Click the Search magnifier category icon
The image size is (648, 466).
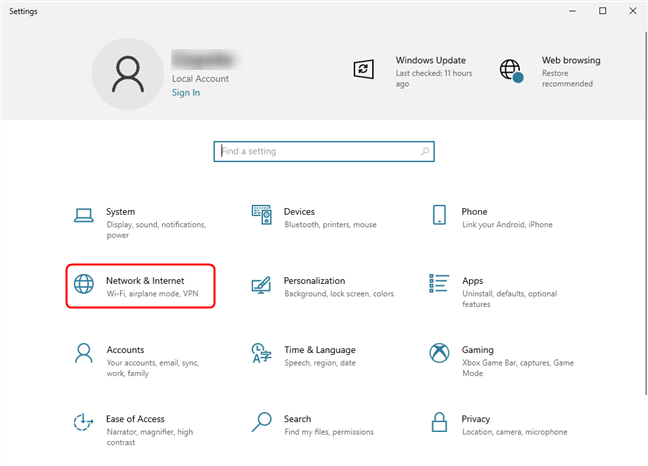coord(262,422)
